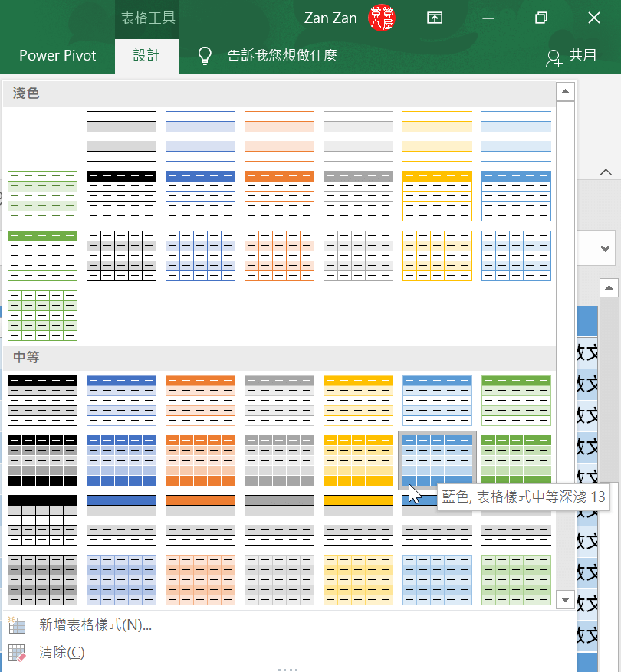Screen dimensions: 621x672
Task: Open the red account avatar picture
Action: pyautogui.click(x=381, y=18)
